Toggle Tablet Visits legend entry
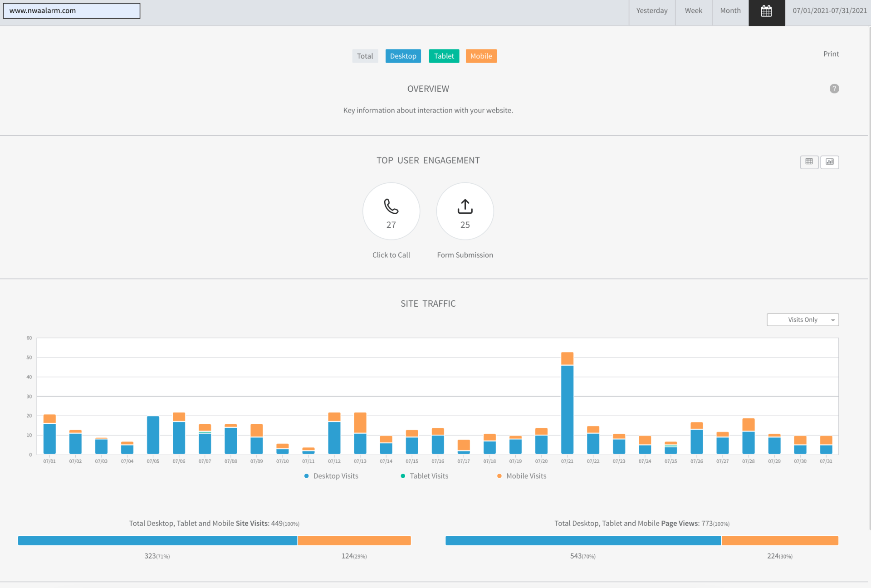Screen dimensions: 871x588 429,476
